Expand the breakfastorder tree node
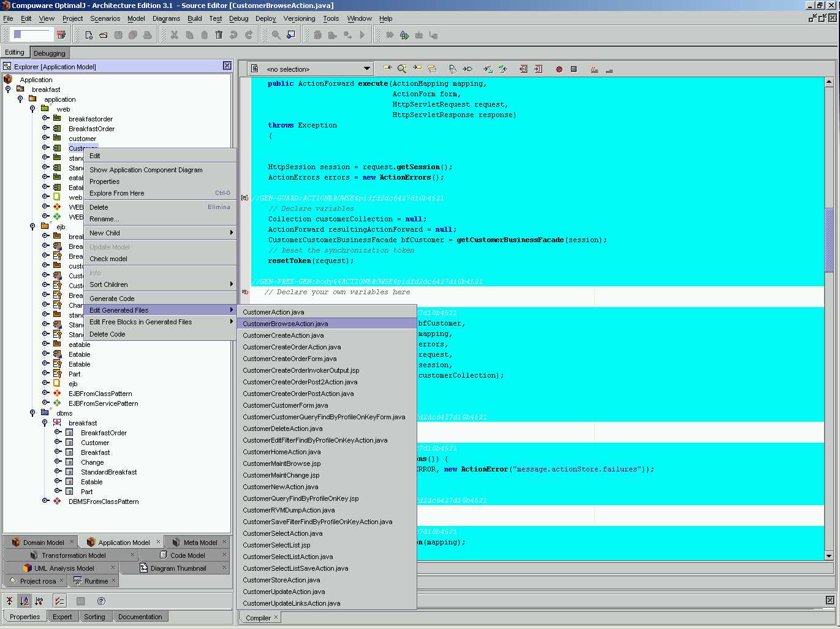This screenshot has width=840, height=629. click(45, 118)
